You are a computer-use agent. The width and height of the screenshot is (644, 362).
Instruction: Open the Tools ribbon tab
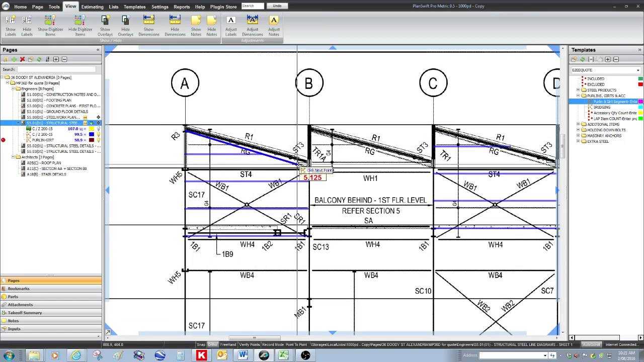[x=54, y=7]
